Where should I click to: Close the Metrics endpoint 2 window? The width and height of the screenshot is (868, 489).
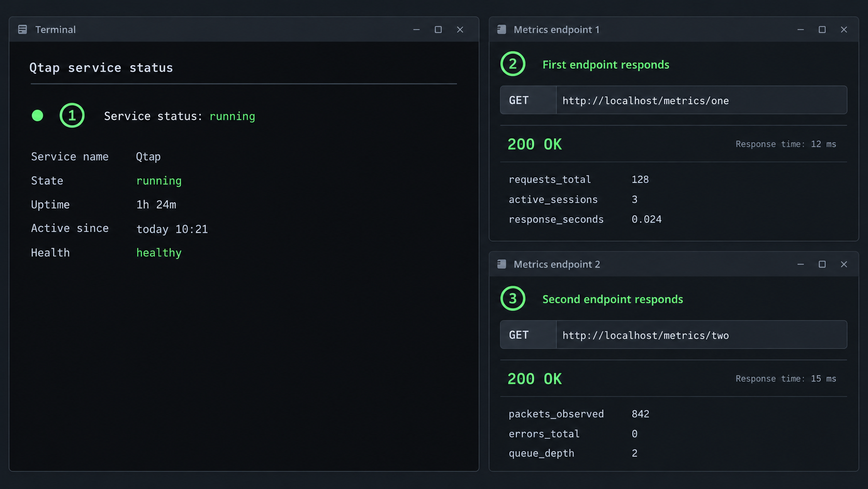point(844,264)
